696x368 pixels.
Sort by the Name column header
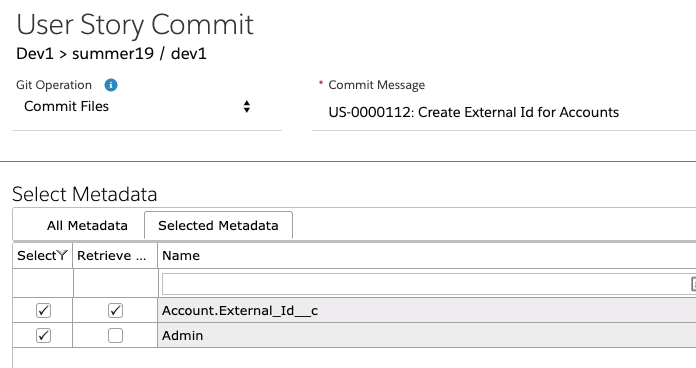click(x=181, y=256)
